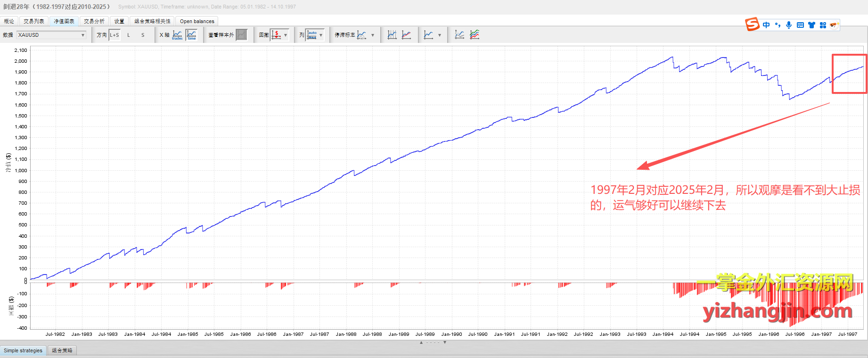Click the multi-colored equity lines icon

tap(475, 35)
